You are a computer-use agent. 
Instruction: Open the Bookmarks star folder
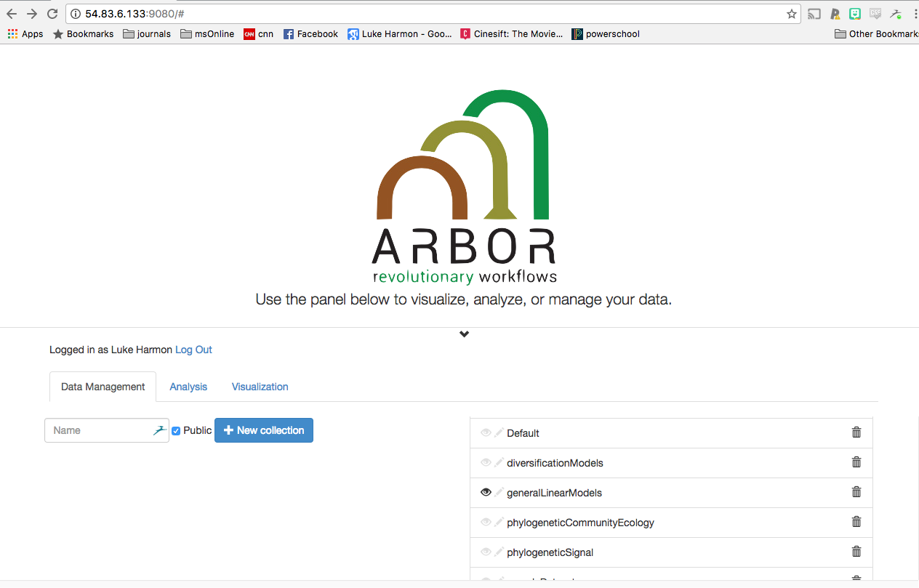coord(83,33)
